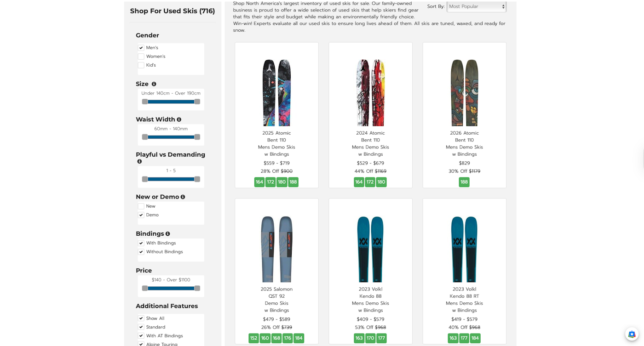The image size is (644, 346).
Task: Select size 164 on 2025 Atomic Bent 110
Action: 259,182
